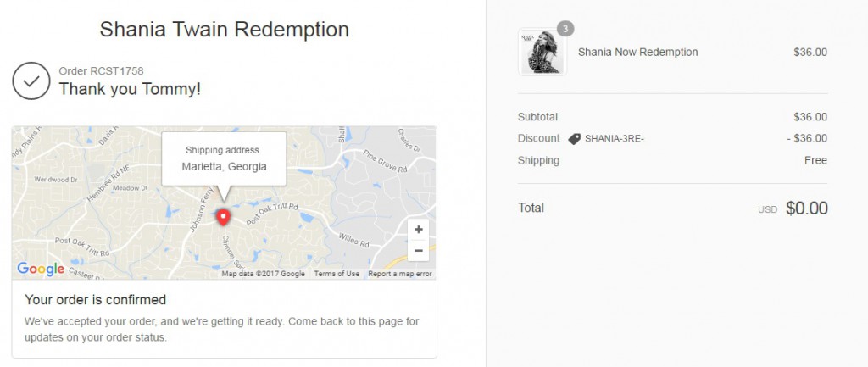Click the Your order is confirmed heading
868x367 pixels.
click(95, 299)
